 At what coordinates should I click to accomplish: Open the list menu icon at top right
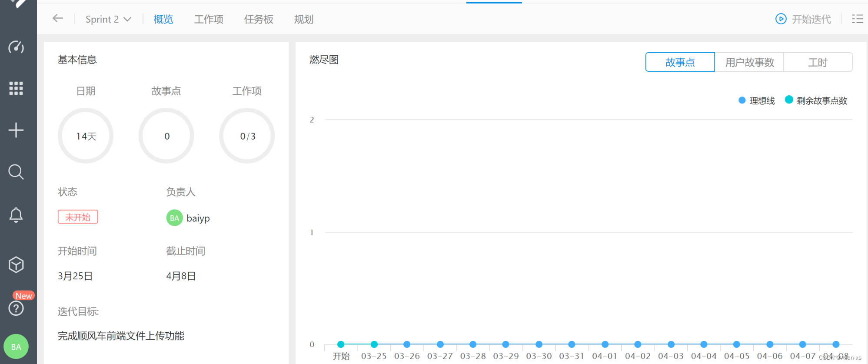857,19
